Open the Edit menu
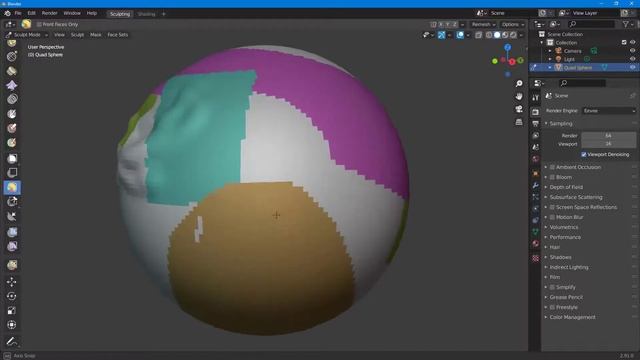This screenshot has height=360, width=640. click(31, 13)
